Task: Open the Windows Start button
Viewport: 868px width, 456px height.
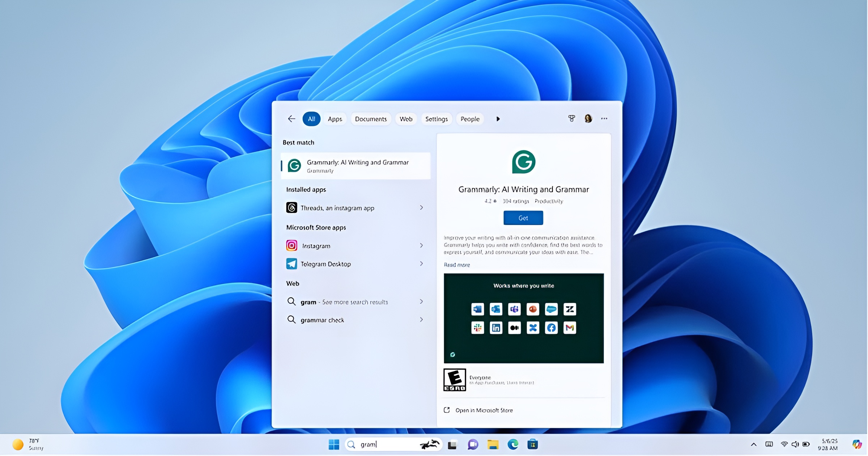Action: point(334,444)
